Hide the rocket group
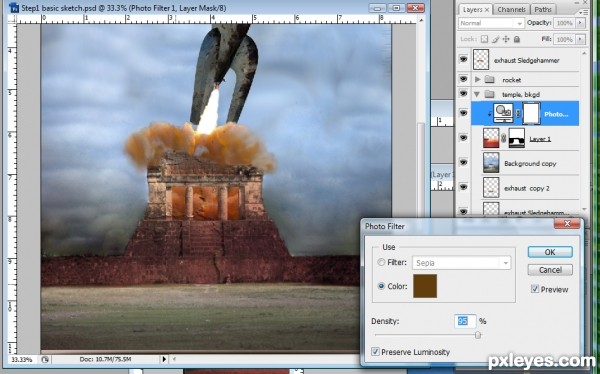This screenshot has width=600, height=374. click(463, 79)
